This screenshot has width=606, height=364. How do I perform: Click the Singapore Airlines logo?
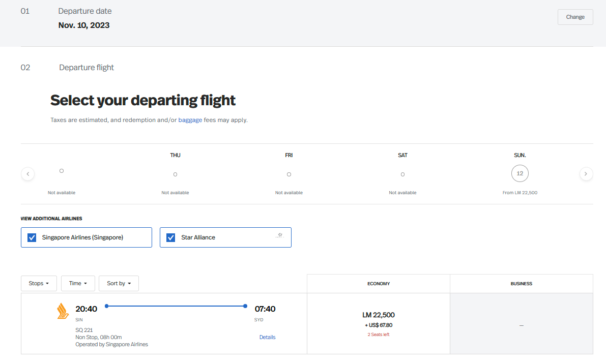point(63,311)
